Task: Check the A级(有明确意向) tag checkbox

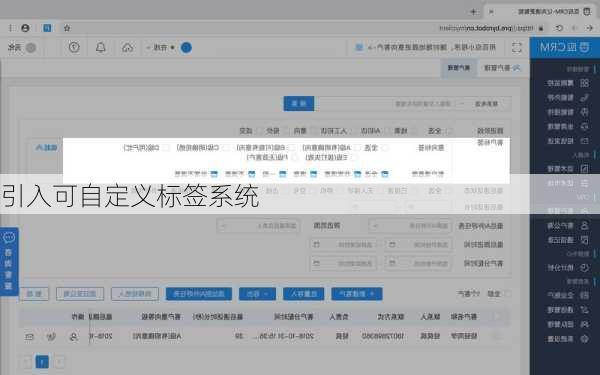Action: pos(357,148)
